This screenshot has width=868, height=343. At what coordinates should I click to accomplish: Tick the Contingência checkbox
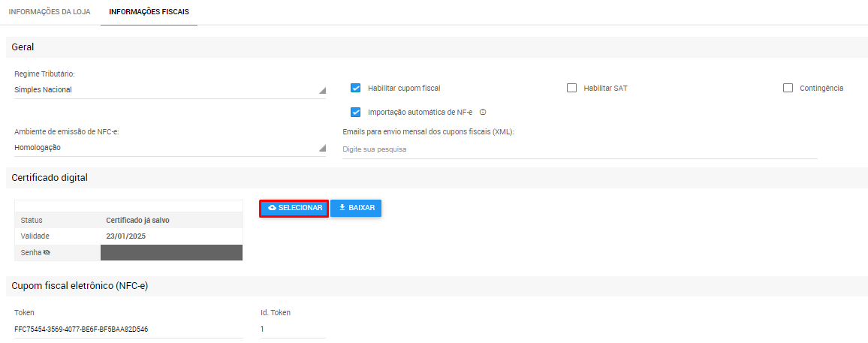(788, 88)
